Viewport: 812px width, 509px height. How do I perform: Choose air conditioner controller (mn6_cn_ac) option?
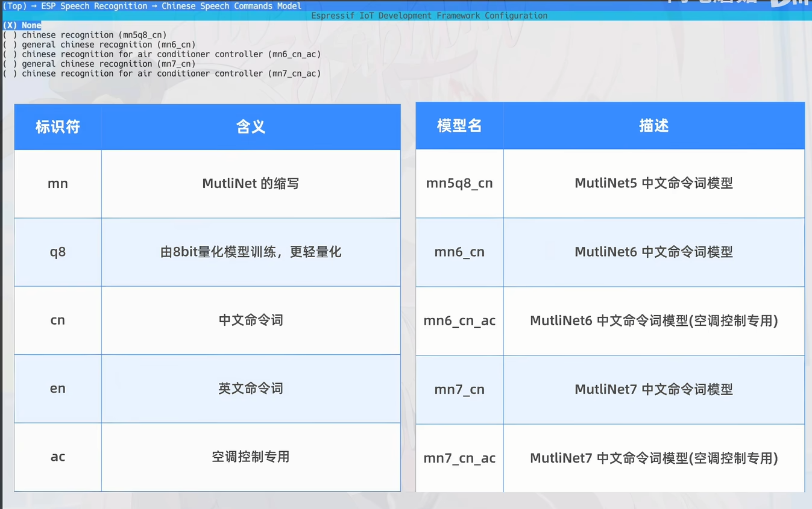click(162, 54)
